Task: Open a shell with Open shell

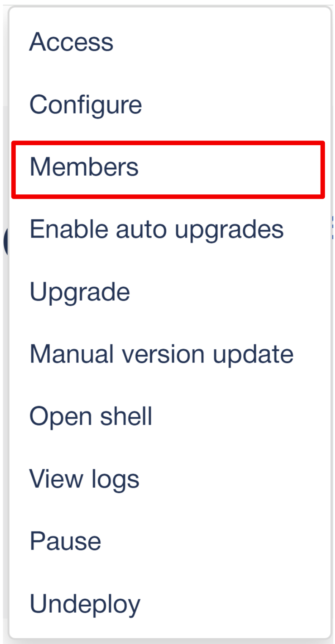Action: (x=169, y=416)
